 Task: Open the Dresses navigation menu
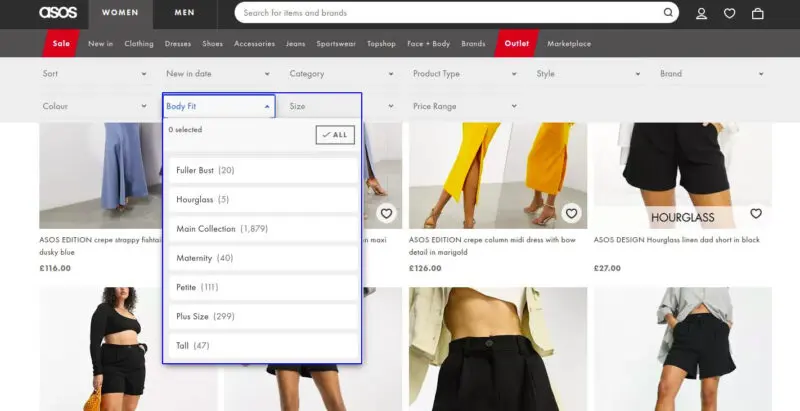click(x=177, y=44)
